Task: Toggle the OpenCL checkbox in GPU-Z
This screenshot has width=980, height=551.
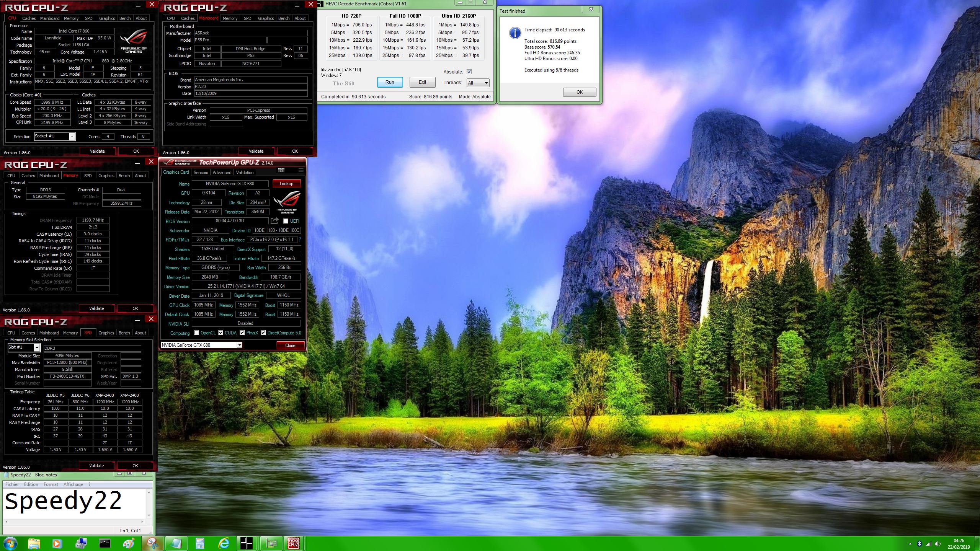Action: click(196, 333)
